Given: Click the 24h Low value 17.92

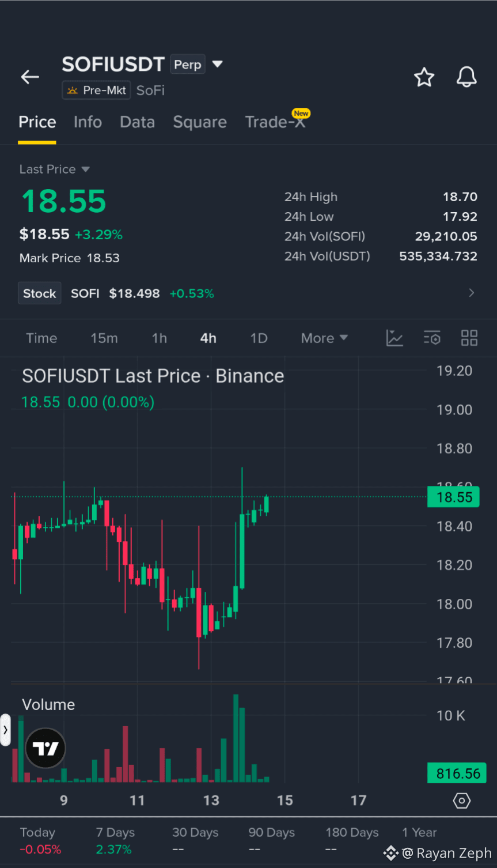Looking at the screenshot, I should click(x=460, y=217).
